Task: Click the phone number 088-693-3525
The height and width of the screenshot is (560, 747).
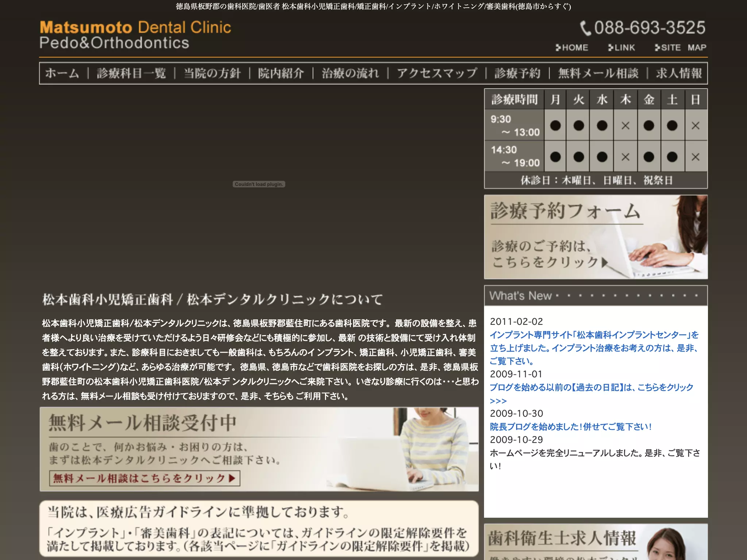Action: 650,28
